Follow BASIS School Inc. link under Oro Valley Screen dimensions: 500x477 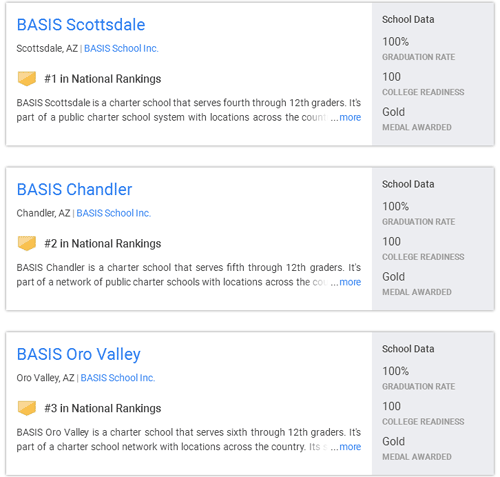[118, 378]
